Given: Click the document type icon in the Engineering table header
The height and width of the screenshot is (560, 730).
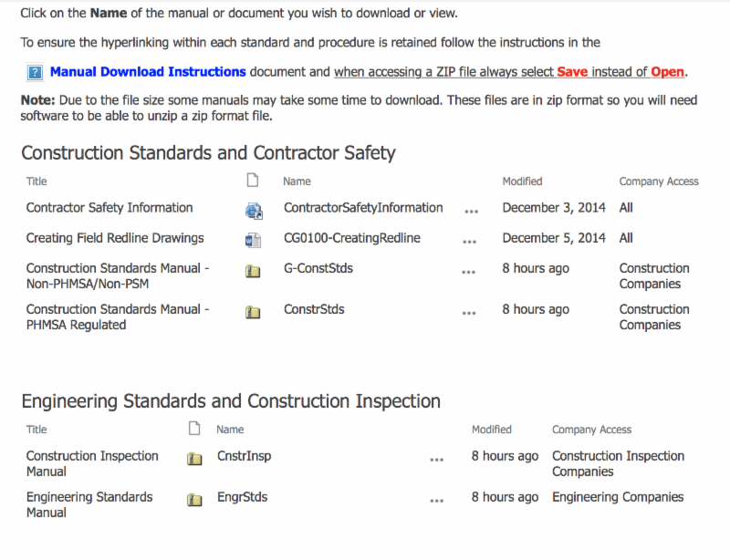Looking at the screenshot, I should pos(194,429).
